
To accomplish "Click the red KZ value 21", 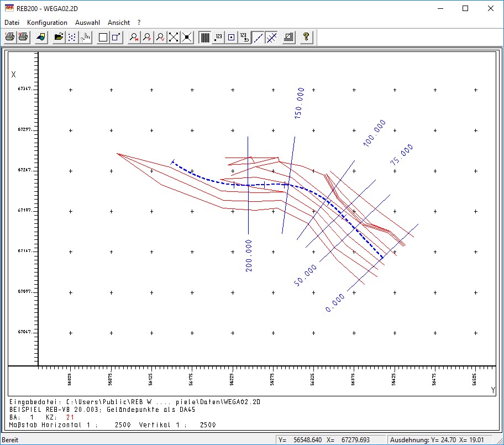I will (x=70, y=417).
